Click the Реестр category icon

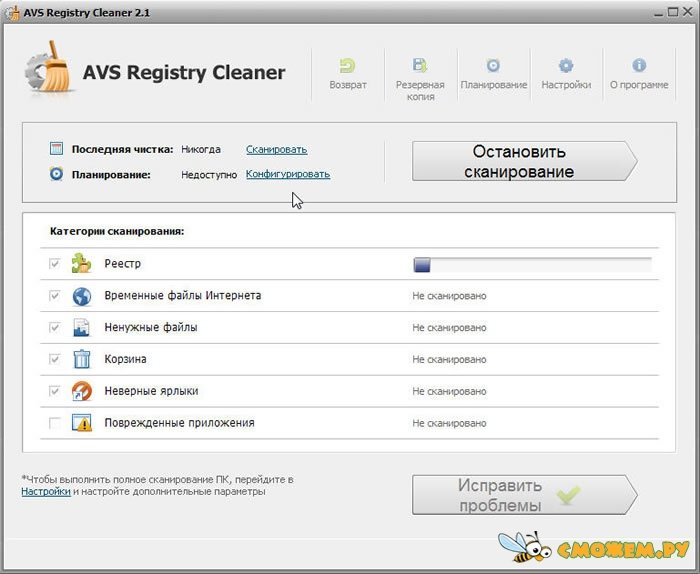(82, 264)
